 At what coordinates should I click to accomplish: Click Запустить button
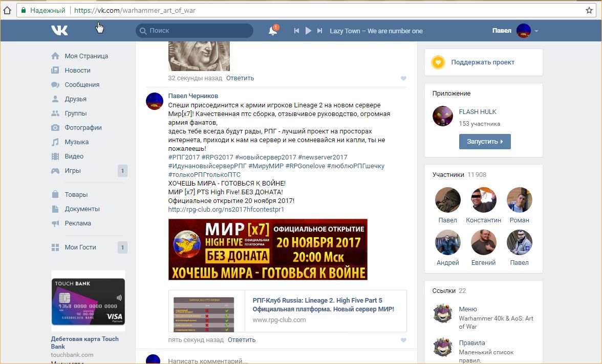tap(485, 142)
